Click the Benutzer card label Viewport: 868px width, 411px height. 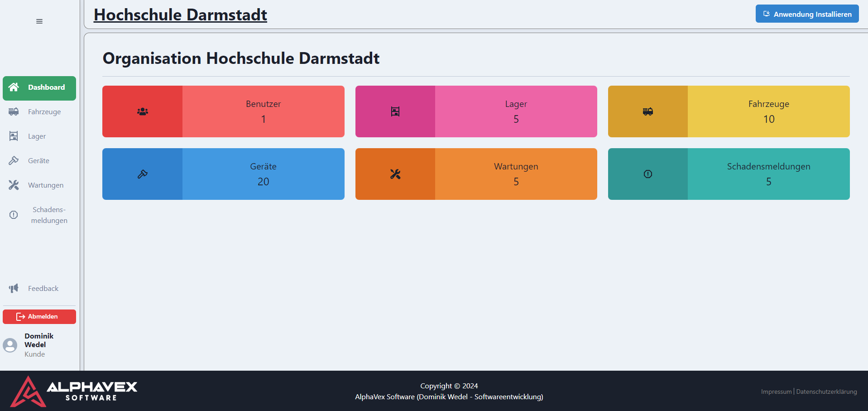[x=263, y=104]
